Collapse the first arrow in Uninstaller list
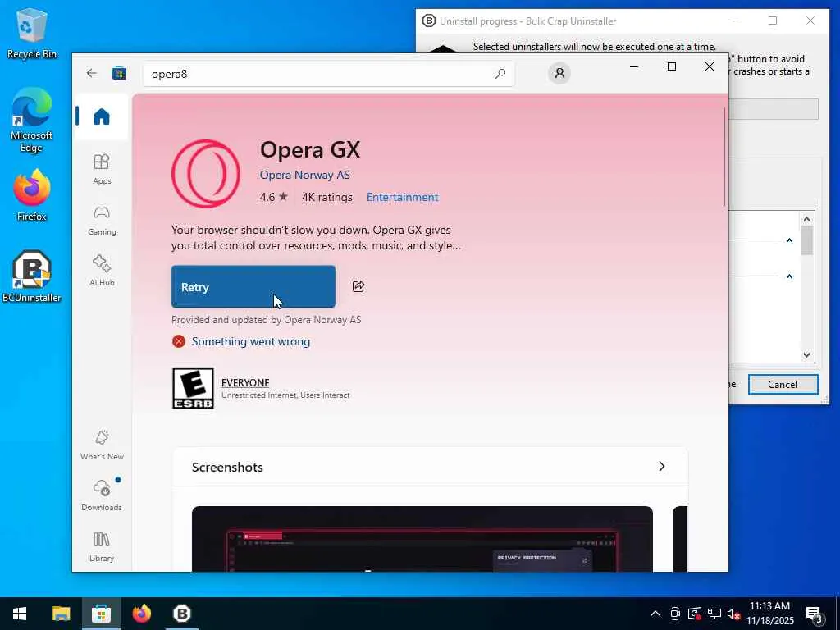The width and height of the screenshot is (840, 630). 789,240
